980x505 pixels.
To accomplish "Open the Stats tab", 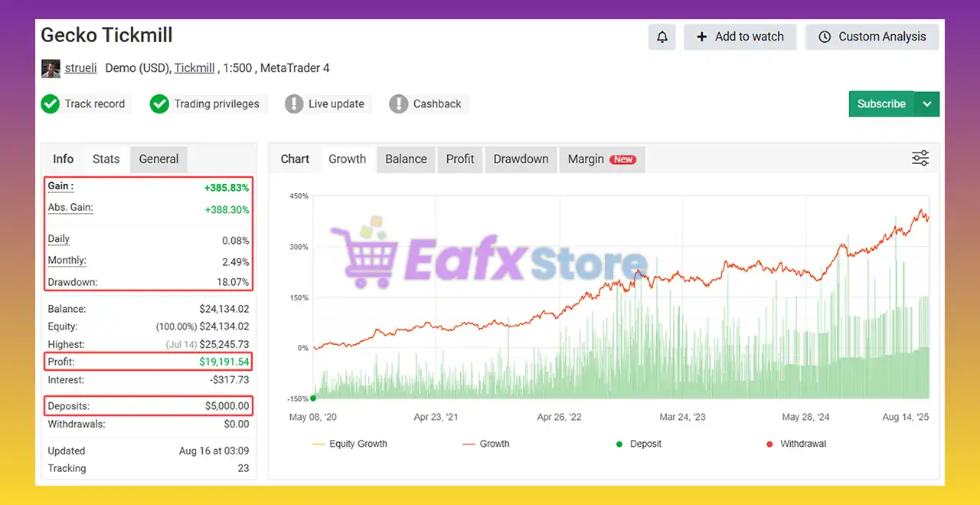I will (x=106, y=159).
